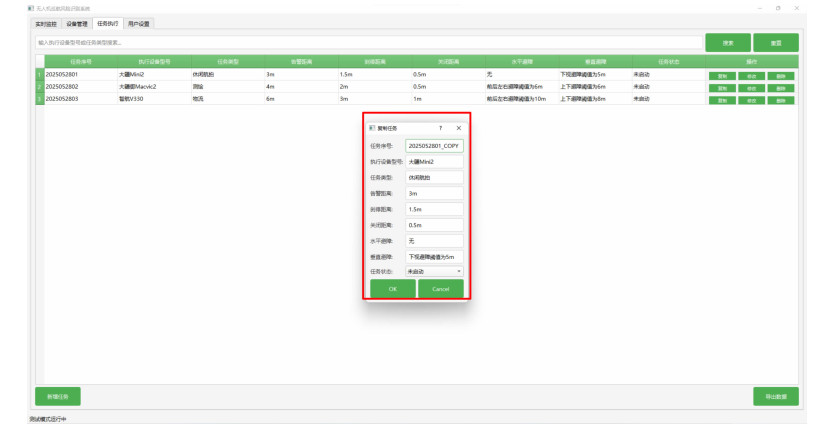The image size is (830, 435).
Task: Click the 重置 button near search
Action: pyautogui.click(x=775, y=43)
